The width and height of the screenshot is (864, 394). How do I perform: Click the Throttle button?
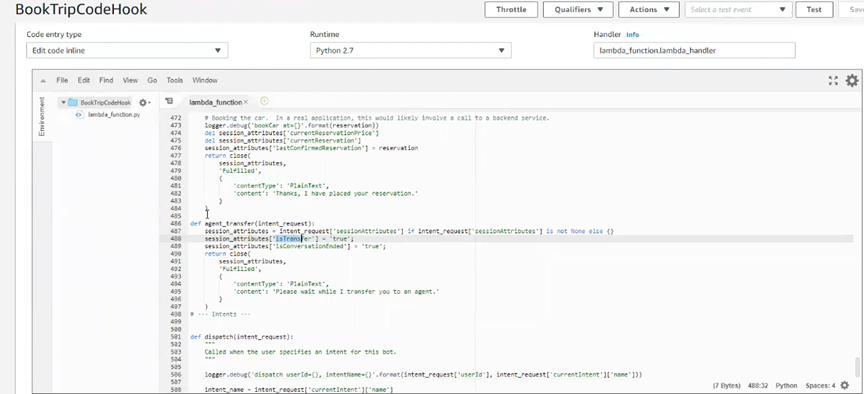511,9
